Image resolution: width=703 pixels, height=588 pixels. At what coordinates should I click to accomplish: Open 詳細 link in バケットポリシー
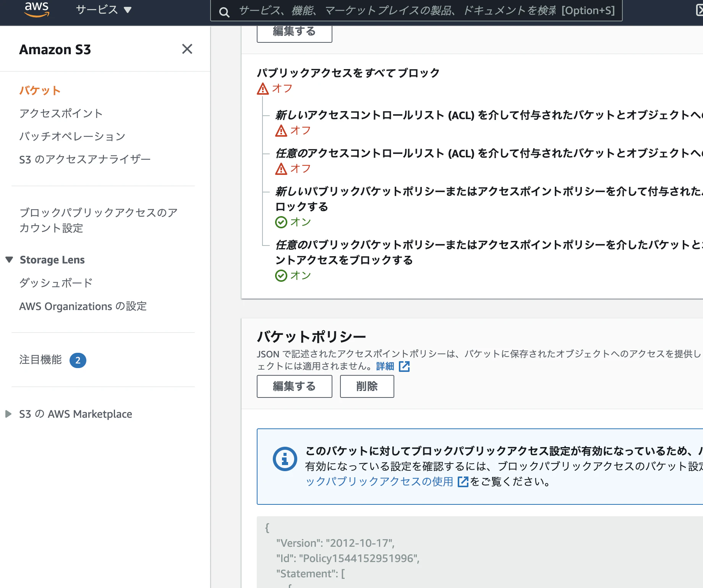pos(385,366)
